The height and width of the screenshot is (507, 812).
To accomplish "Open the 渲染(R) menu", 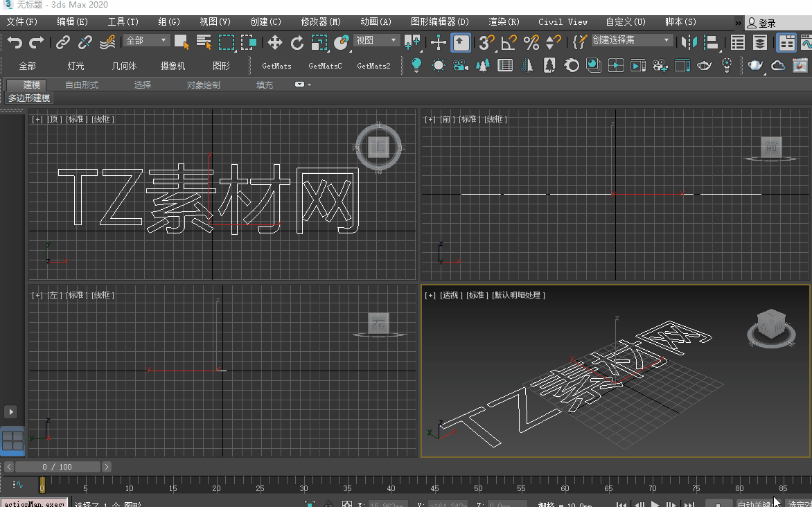I will (x=504, y=21).
